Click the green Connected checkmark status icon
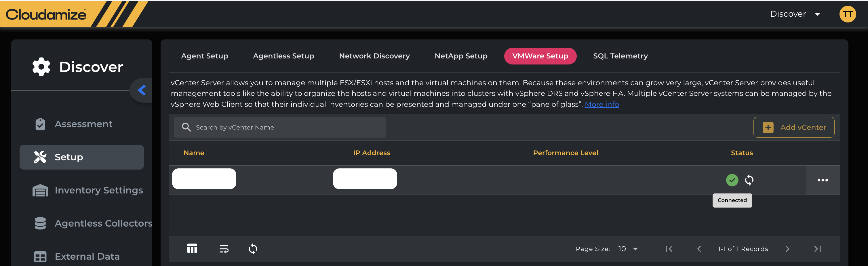The width and height of the screenshot is (868, 266). [x=732, y=180]
